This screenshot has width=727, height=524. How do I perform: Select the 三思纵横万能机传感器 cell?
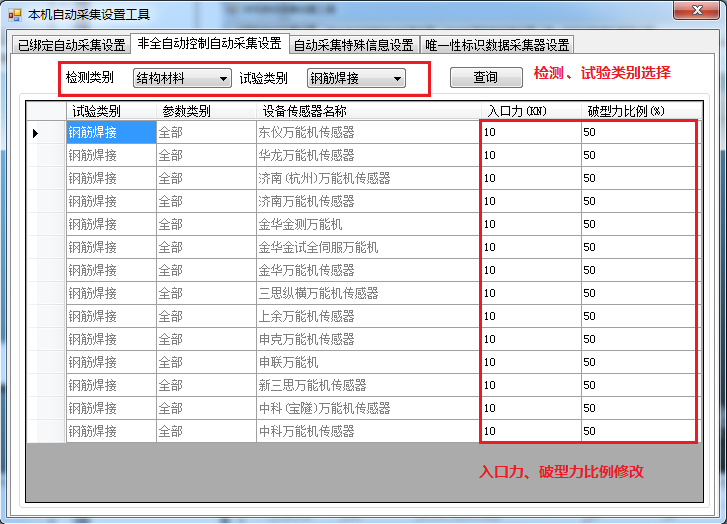coord(366,293)
